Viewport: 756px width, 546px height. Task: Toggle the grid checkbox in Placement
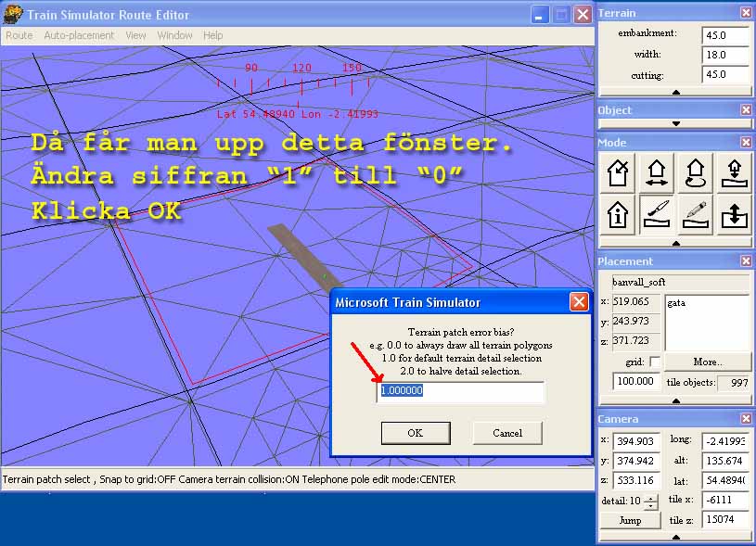tap(655, 362)
